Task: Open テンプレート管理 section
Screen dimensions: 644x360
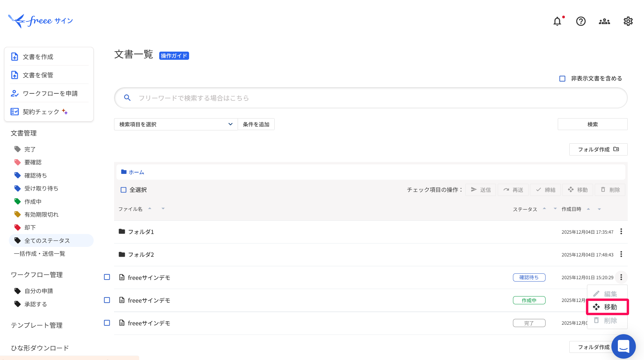Action: click(37, 325)
